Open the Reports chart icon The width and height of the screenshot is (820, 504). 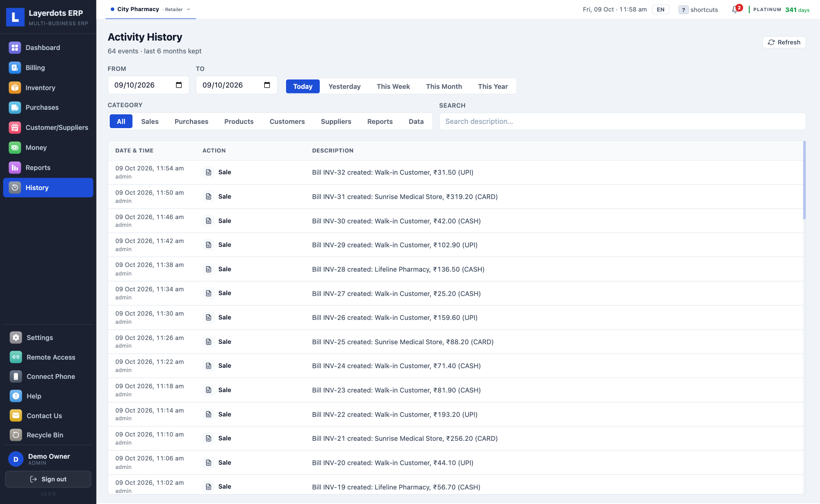[15, 167]
